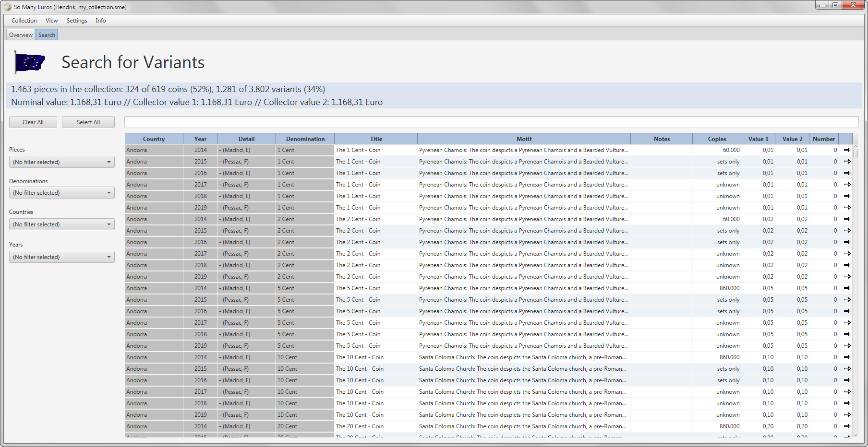Screen dimensions: 868x447
Task: Click the search text input field
Action: point(491,122)
